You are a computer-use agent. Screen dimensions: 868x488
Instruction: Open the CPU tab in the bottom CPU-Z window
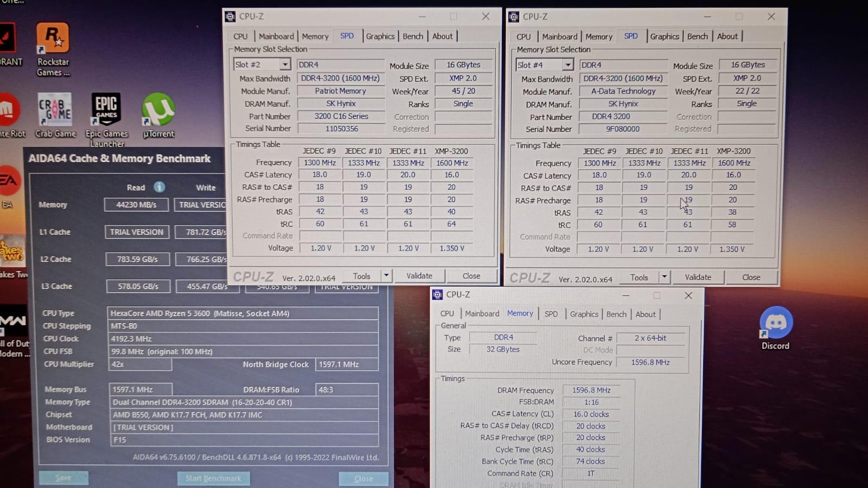tap(447, 314)
